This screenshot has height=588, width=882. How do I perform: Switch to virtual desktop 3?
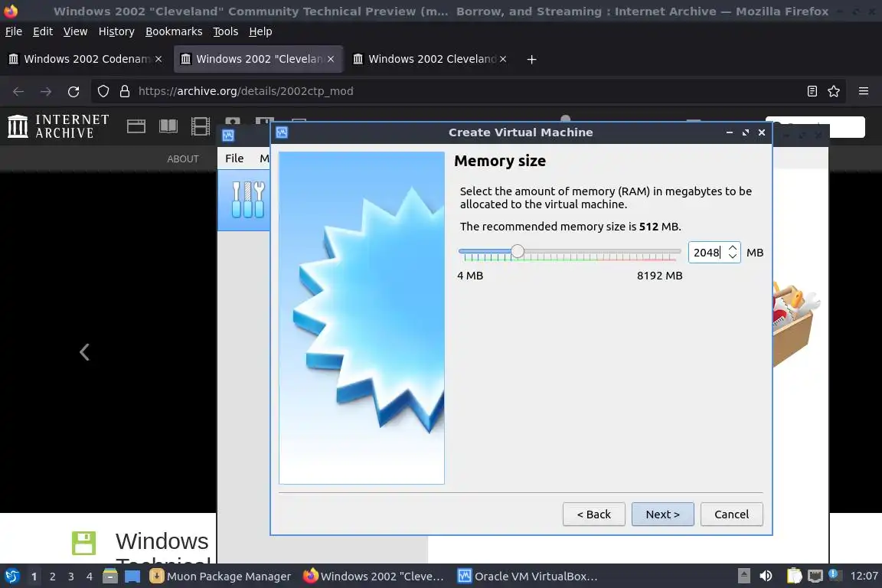[71, 577]
